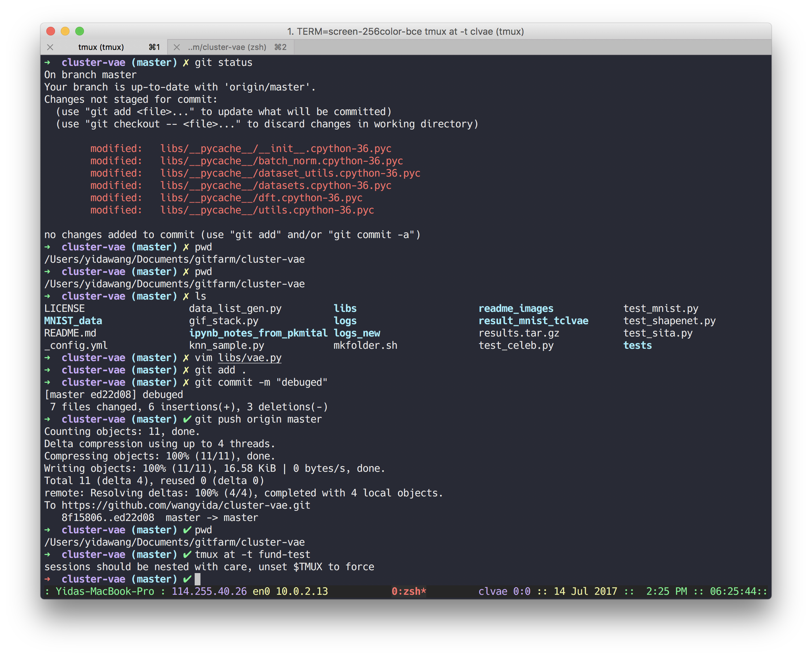The width and height of the screenshot is (812, 657).
Task: Select the MNIST_data directory name
Action: 73,321
